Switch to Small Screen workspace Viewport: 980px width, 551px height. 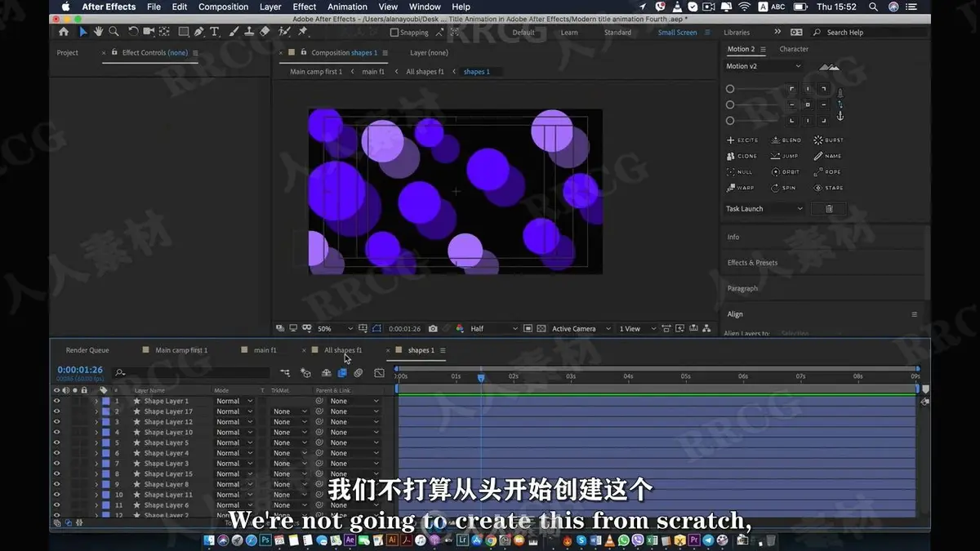(x=678, y=33)
